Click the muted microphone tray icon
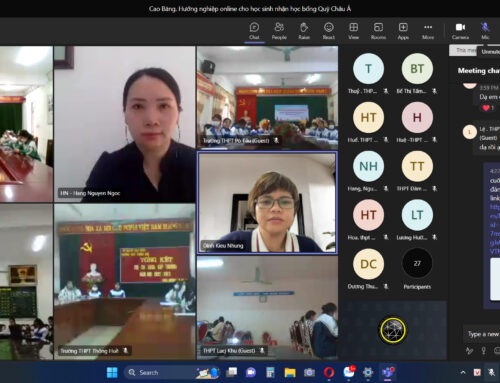Image resolution: width=500 pixels, height=383 pixels. coord(491,372)
